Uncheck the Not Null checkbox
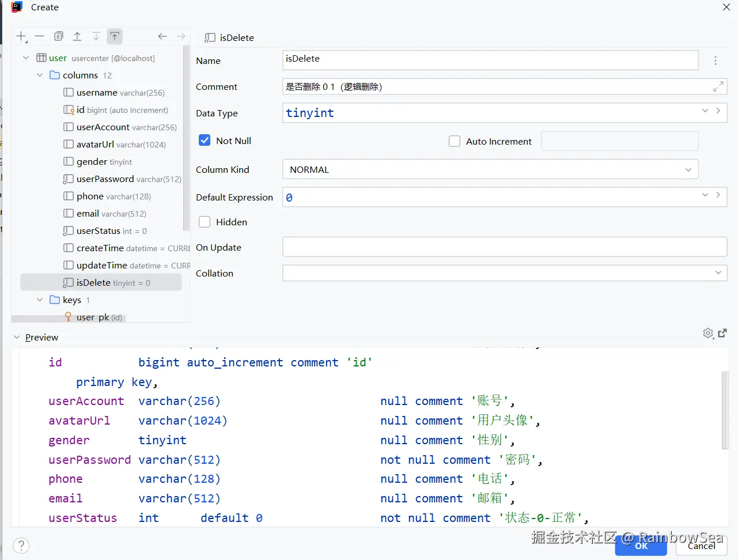Image resolution: width=738 pixels, height=560 pixels. pyautogui.click(x=205, y=141)
